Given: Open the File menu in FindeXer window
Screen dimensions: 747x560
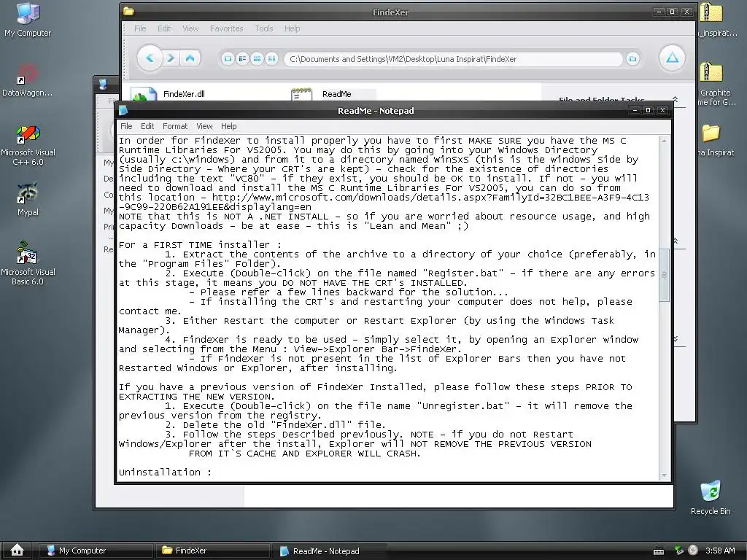Looking at the screenshot, I should [x=140, y=28].
